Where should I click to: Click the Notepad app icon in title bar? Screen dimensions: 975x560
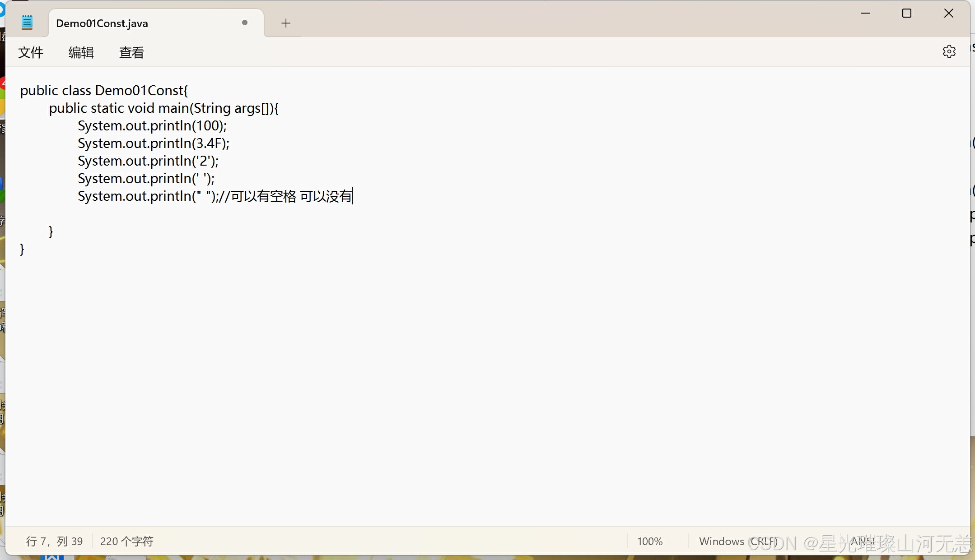click(x=27, y=23)
